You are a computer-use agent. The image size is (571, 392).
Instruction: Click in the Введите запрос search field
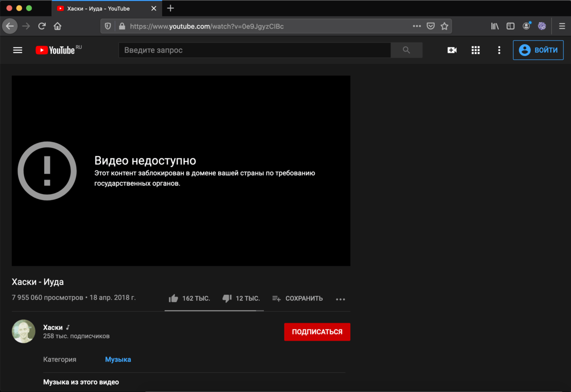(x=255, y=50)
